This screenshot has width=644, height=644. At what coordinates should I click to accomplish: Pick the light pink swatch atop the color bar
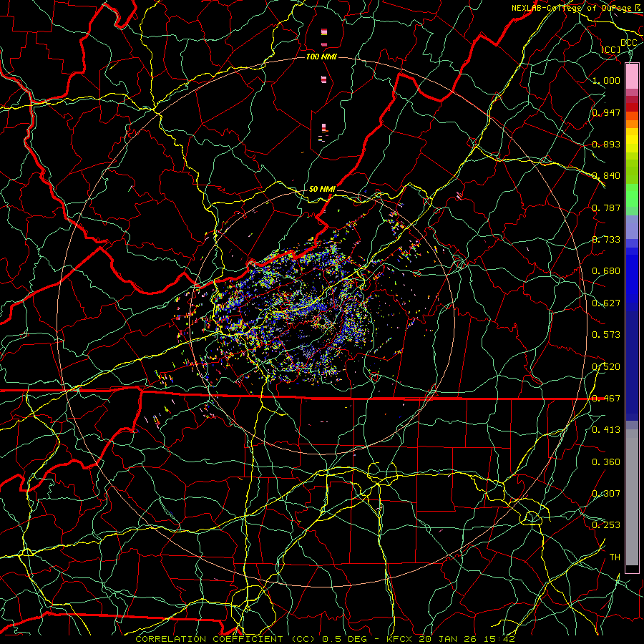coord(632,77)
